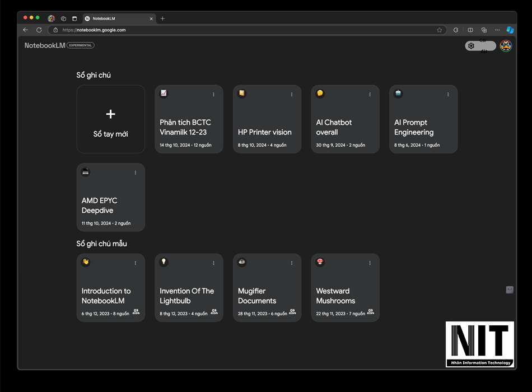Click the emoji icon on AMD EPYC Deepdive
532x392 pixels.
[86, 171]
